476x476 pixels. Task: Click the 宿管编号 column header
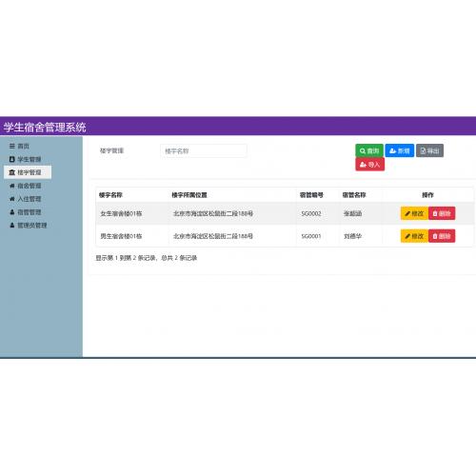pos(311,195)
